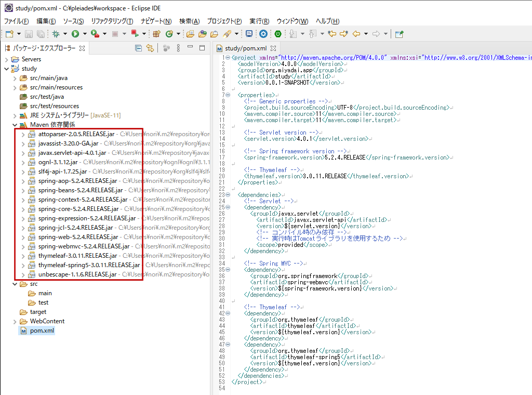This screenshot has width=532, height=395.
Task: Navigate Back with yellow left arrow
Action: (356, 34)
